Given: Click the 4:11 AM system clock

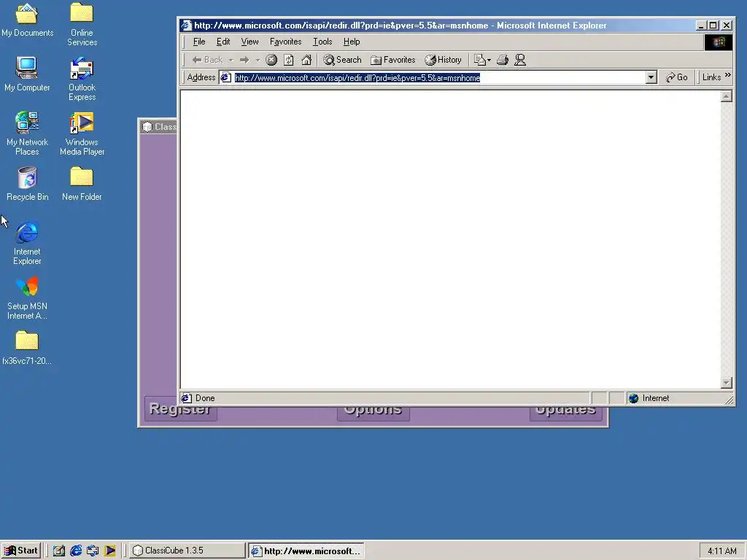Looking at the screenshot, I should pos(721,551).
